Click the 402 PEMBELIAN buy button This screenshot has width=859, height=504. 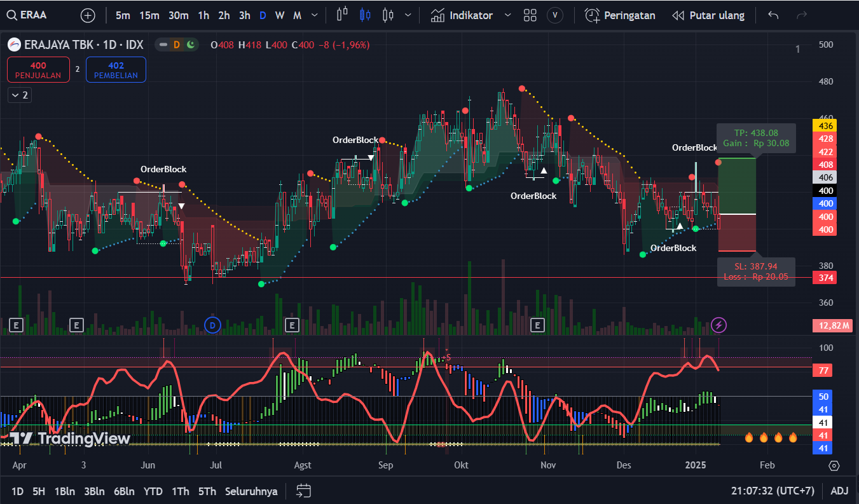(116, 69)
